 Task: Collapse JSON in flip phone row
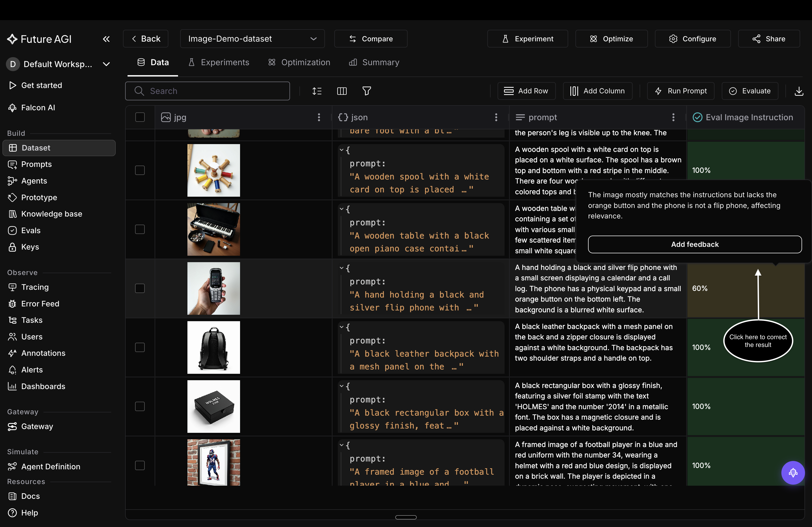(342, 268)
